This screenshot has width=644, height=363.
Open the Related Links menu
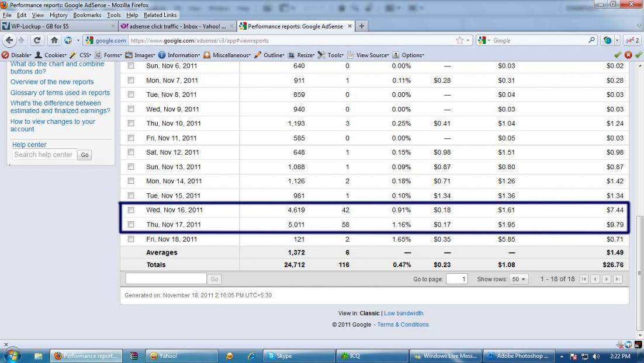click(160, 15)
